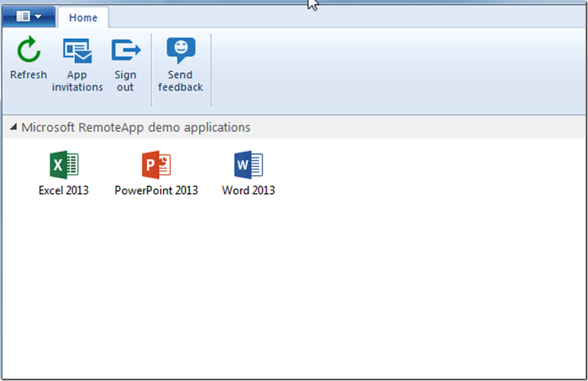The height and width of the screenshot is (381, 588).
Task: Launch PowerPoint 2013
Action: click(x=156, y=173)
